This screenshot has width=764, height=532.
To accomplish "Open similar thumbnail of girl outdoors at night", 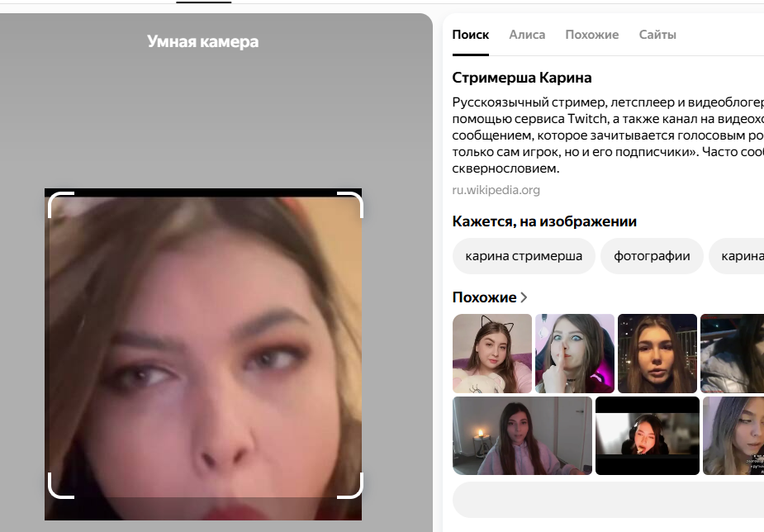I will [657, 354].
